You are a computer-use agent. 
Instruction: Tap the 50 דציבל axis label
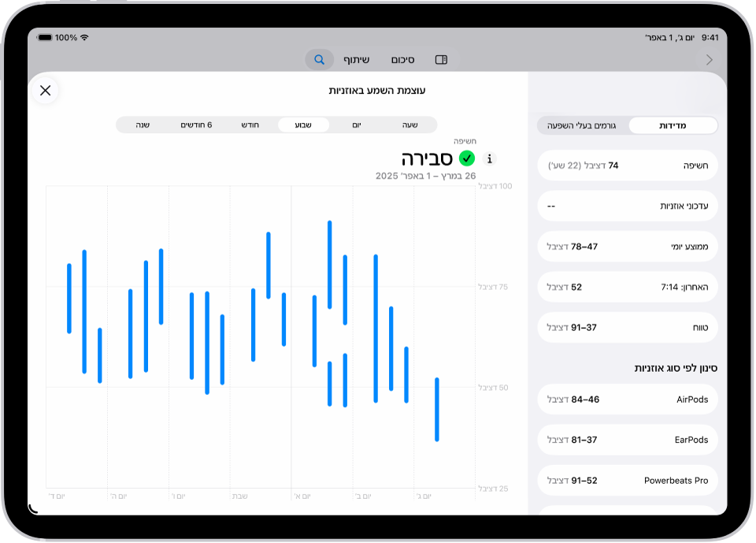coord(493,388)
